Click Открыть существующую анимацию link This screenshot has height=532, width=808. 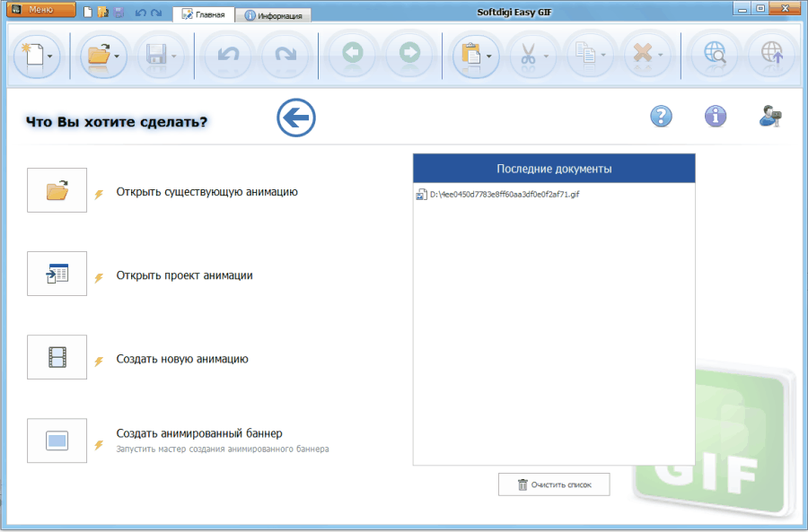click(x=206, y=192)
